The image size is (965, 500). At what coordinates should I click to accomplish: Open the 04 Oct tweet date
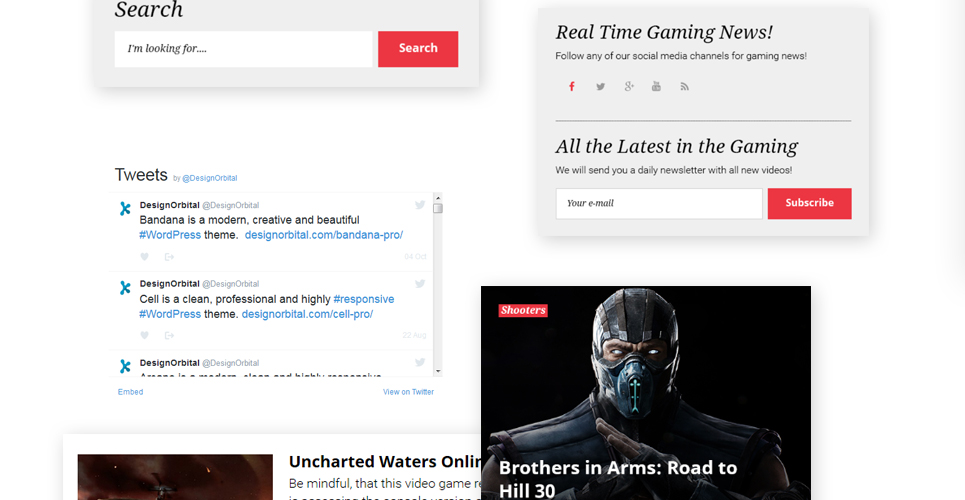(415, 257)
